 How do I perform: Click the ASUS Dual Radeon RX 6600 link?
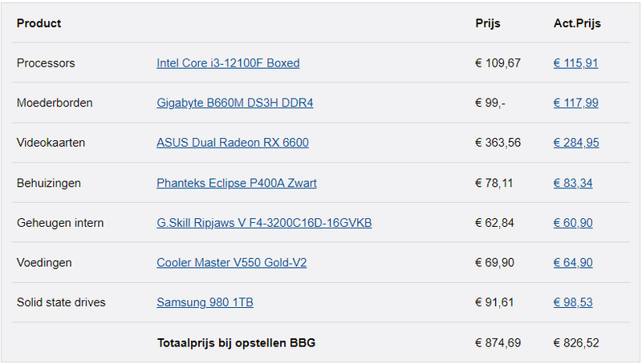point(232,143)
